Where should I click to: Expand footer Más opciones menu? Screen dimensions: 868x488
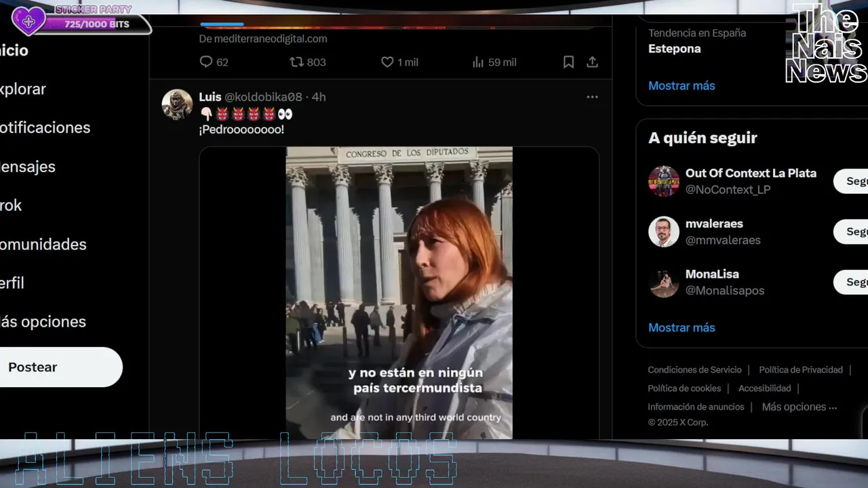800,407
